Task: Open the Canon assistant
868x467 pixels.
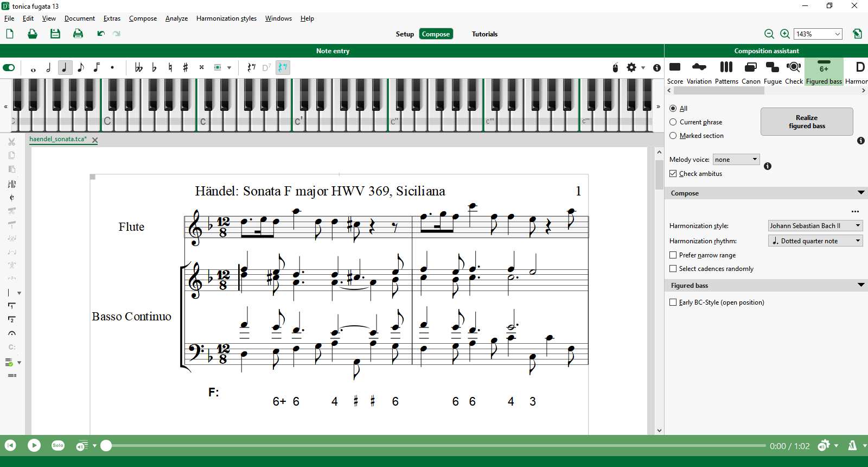Action: [751, 72]
